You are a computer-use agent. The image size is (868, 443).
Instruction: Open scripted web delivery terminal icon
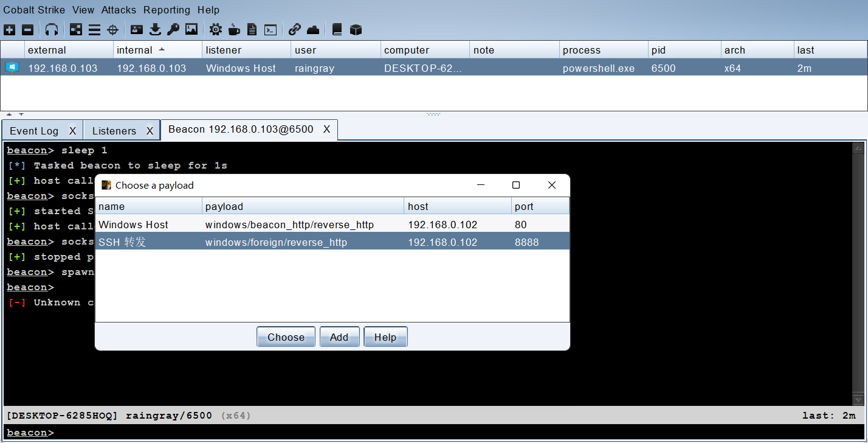coord(271,29)
